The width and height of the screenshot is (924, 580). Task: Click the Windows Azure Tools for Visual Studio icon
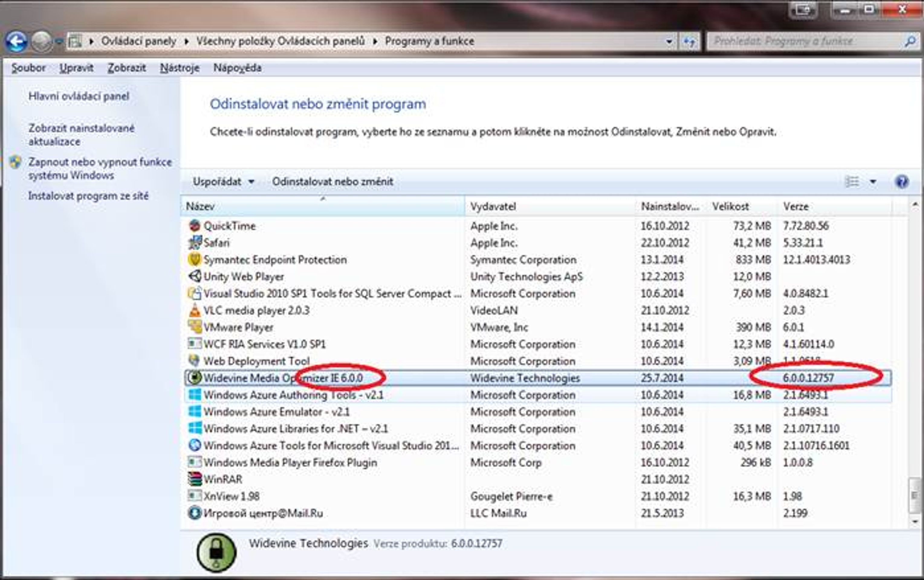tap(195, 445)
